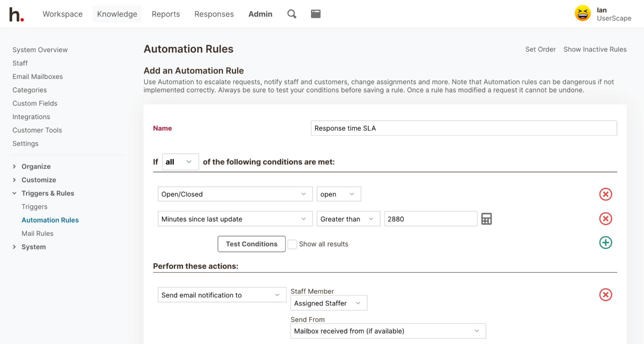The image size is (644, 344).
Task: Open the "all" conditions dropdown
Action: 180,162
